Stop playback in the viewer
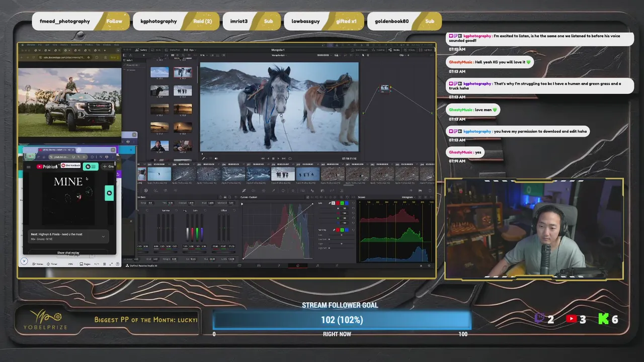This screenshot has width=644, height=362. (x=273, y=158)
